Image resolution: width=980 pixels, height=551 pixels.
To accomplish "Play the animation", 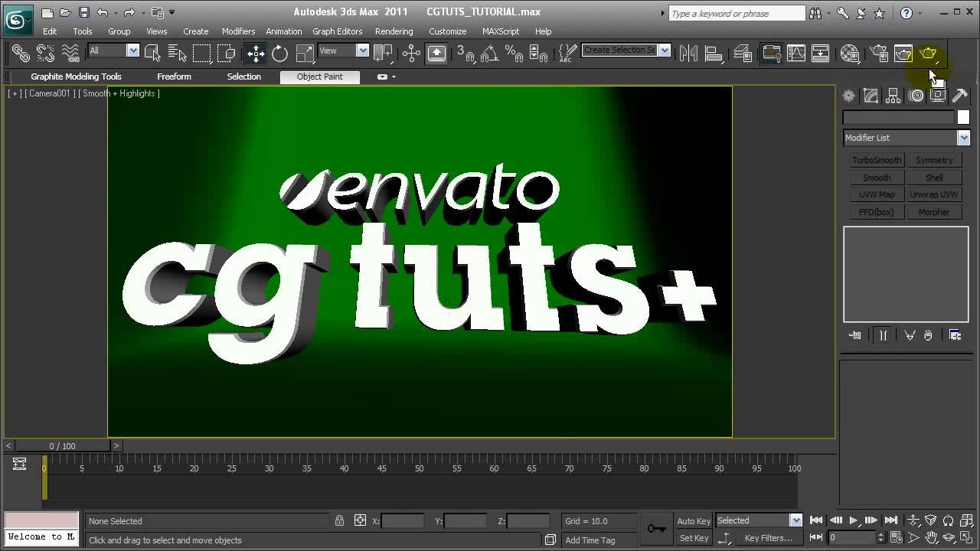I will (x=854, y=520).
